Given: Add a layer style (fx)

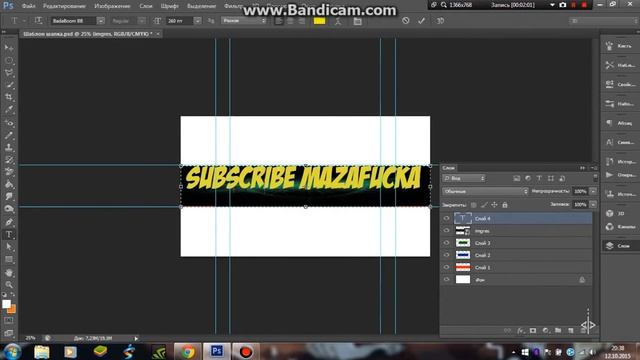Looking at the screenshot, I should coord(520,331).
